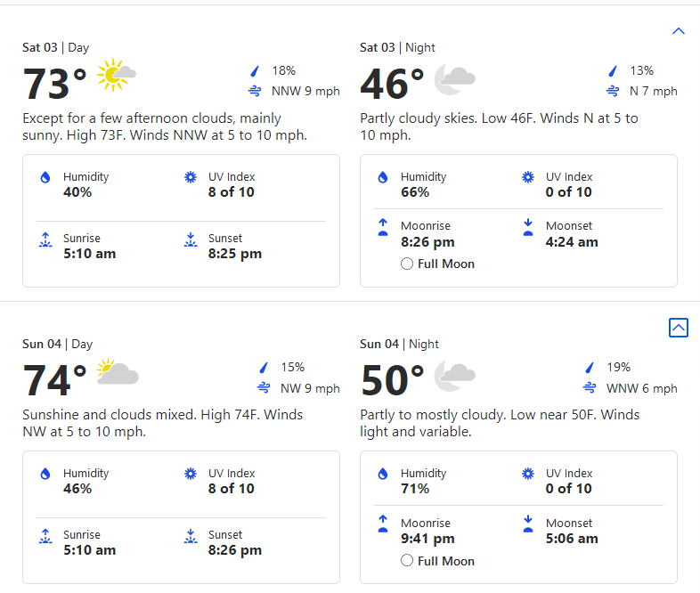Collapse the Sunday 04 forecast chevron

678,328
